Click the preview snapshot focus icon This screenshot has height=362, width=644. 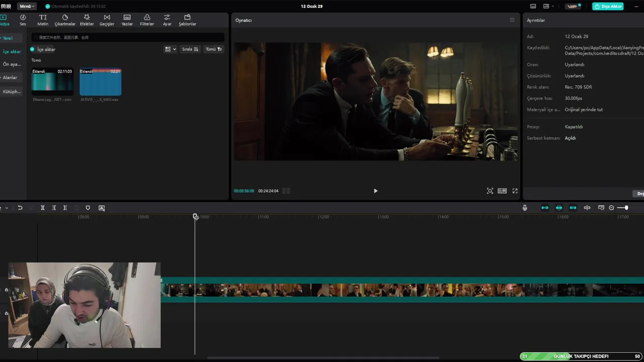tap(490, 191)
